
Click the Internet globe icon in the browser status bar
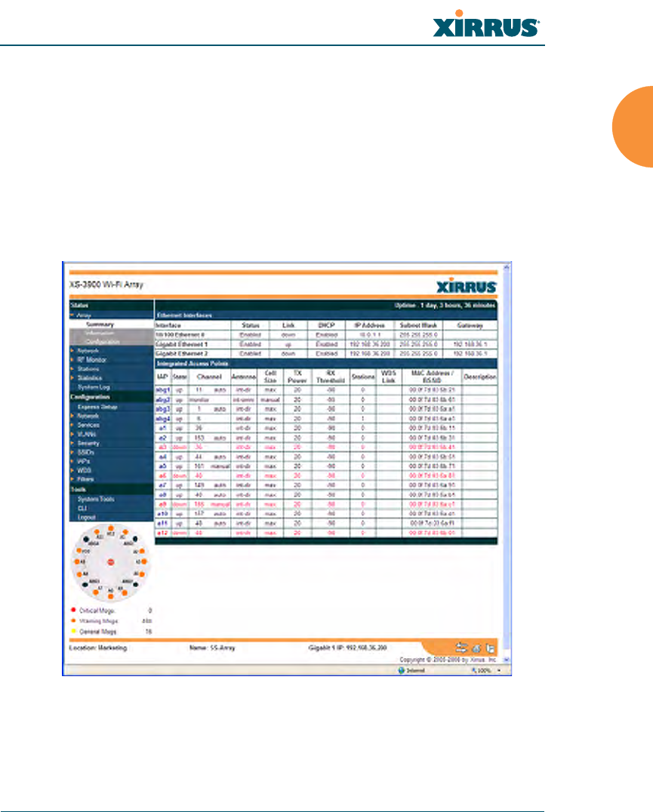tap(401, 670)
